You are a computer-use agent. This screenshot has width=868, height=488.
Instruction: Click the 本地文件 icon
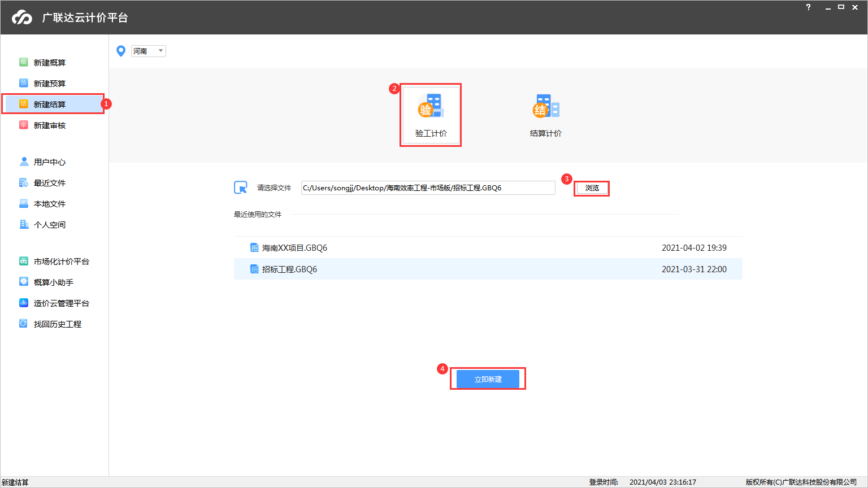[24, 203]
